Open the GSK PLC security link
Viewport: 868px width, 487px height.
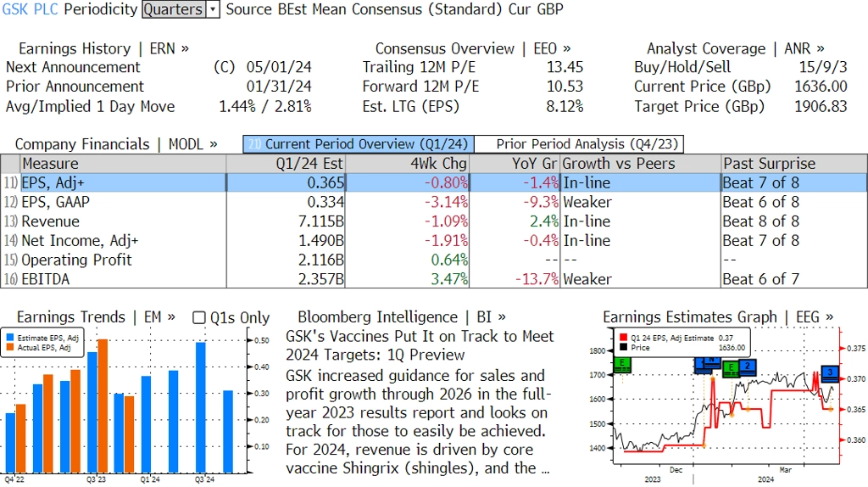coord(30,9)
